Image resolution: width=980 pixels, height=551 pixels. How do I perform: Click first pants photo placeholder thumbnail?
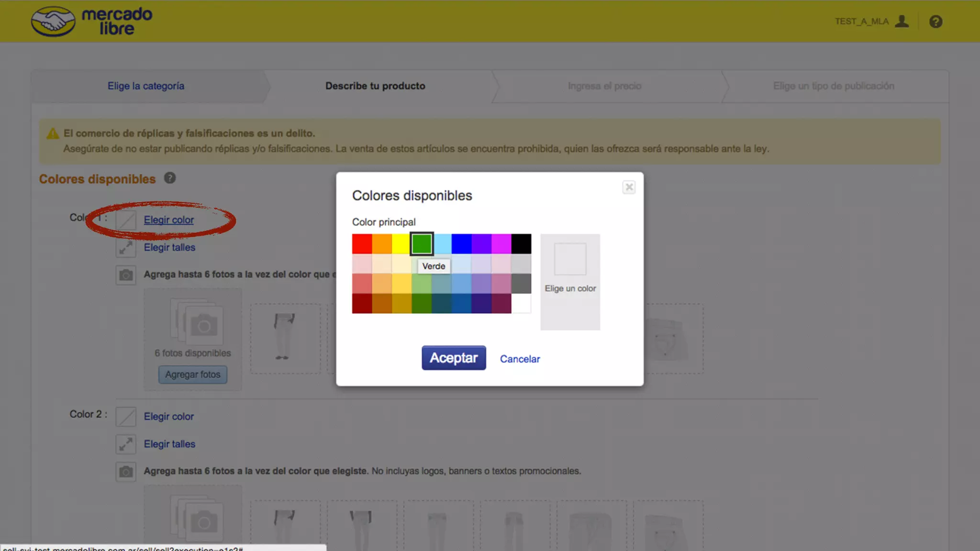[x=285, y=338]
